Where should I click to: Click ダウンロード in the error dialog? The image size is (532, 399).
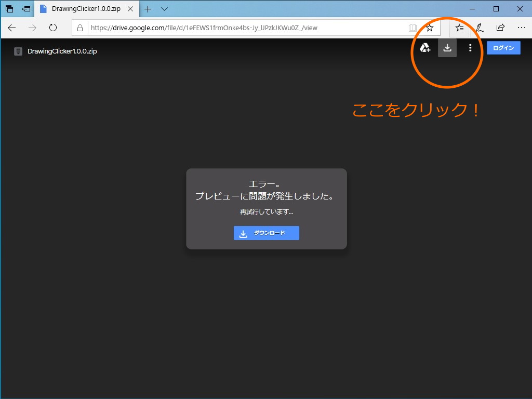pos(266,233)
